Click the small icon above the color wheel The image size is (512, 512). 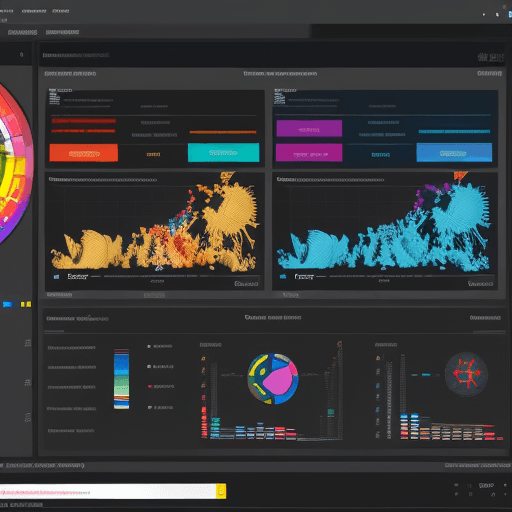[x=22, y=55]
